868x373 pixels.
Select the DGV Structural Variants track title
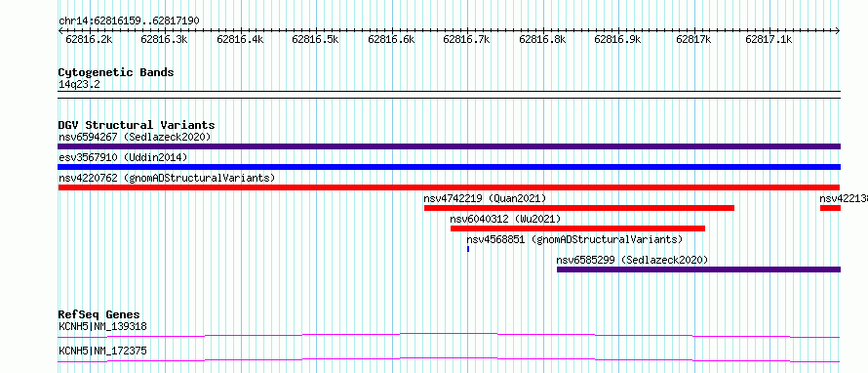pos(137,125)
